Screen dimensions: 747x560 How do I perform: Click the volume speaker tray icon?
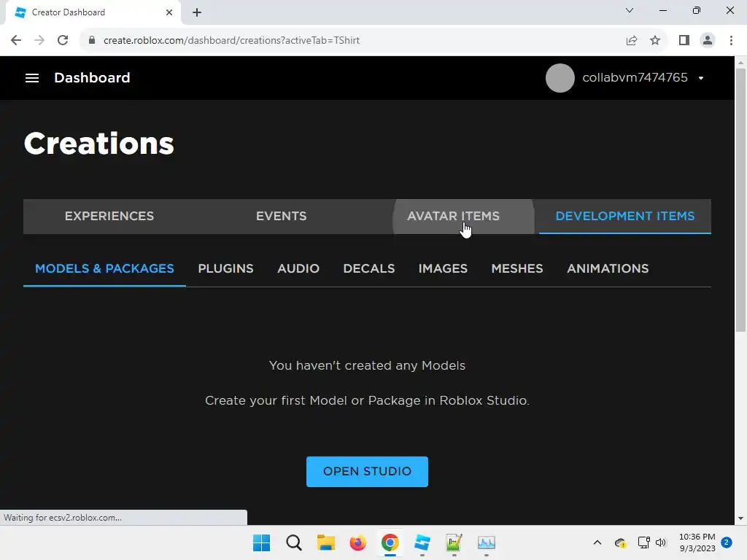point(660,542)
